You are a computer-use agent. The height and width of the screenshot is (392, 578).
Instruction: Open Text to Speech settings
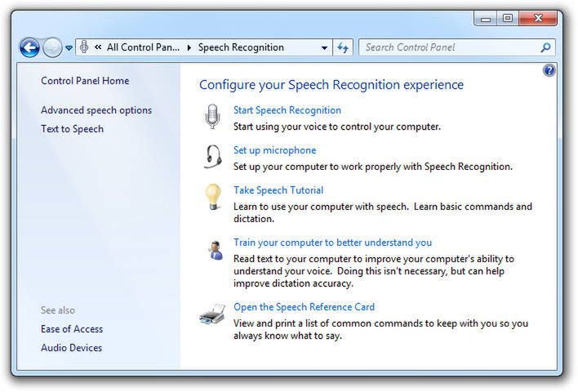click(72, 129)
